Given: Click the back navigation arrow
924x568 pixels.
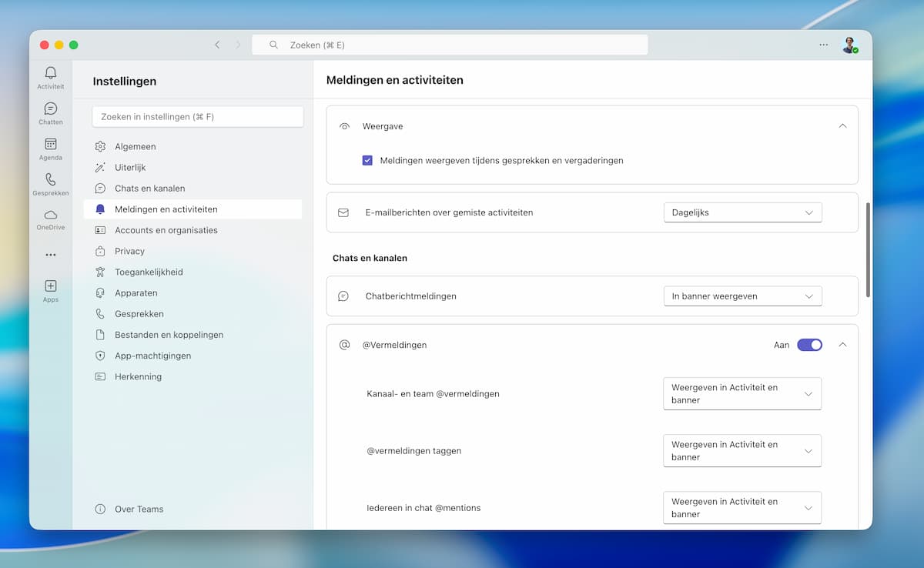Looking at the screenshot, I should (x=217, y=45).
